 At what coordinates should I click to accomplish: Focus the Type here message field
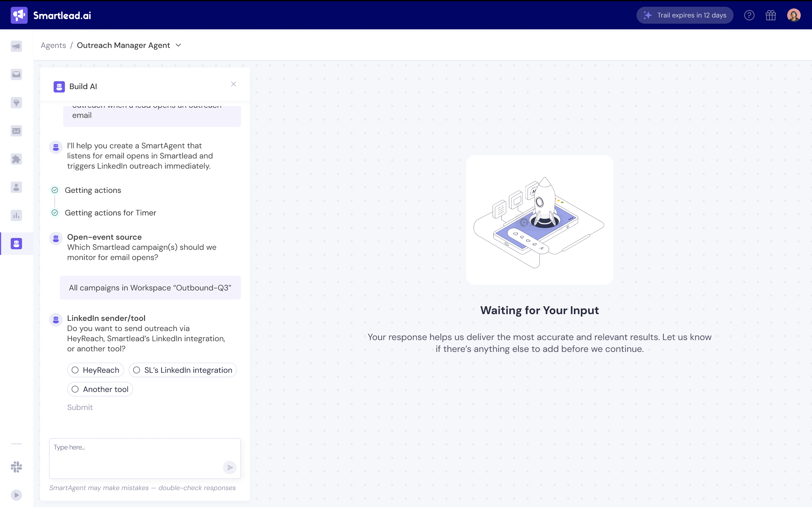[x=145, y=458]
